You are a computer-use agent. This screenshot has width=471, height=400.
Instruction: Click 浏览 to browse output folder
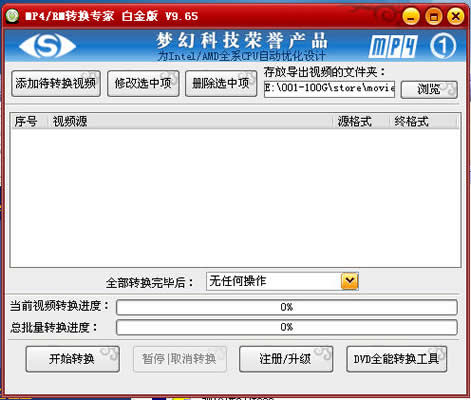point(429,89)
